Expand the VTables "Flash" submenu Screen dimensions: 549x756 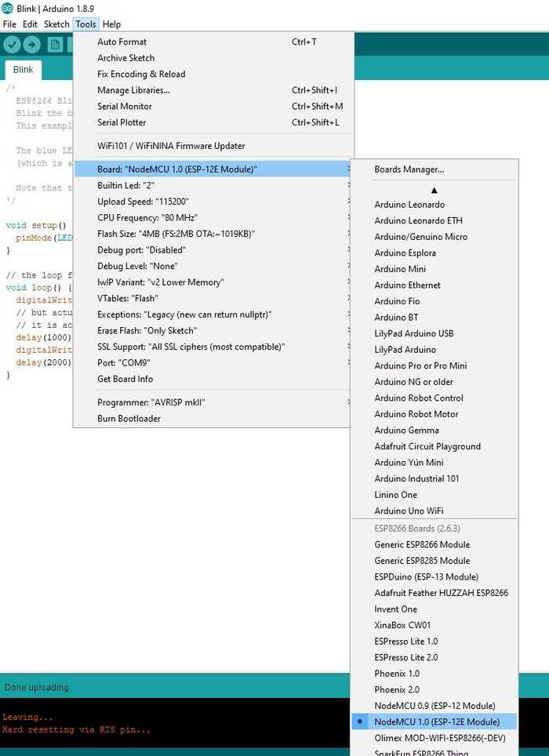click(x=213, y=299)
